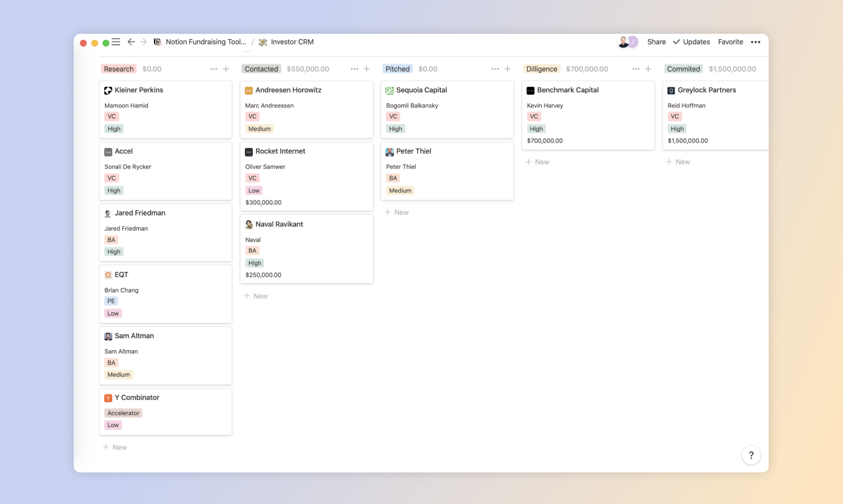The height and width of the screenshot is (504, 843).
Task: Add a card via Research plus icon
Action: (226, 69)
